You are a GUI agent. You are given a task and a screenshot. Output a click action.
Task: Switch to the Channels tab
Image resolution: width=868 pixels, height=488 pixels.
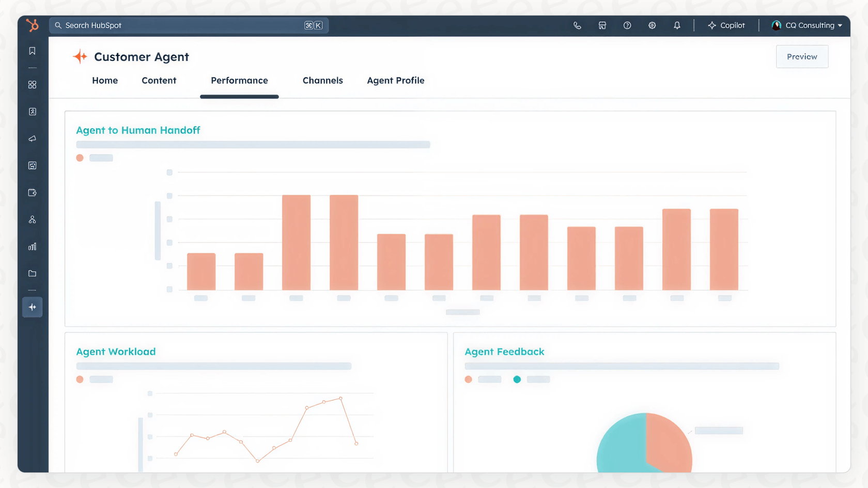(322, 81)
